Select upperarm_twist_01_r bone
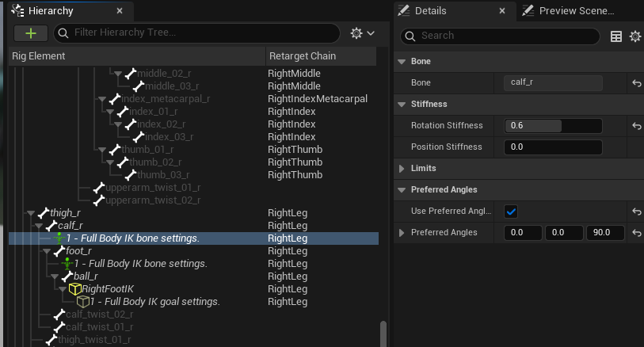644x347 pixels. 153,188
